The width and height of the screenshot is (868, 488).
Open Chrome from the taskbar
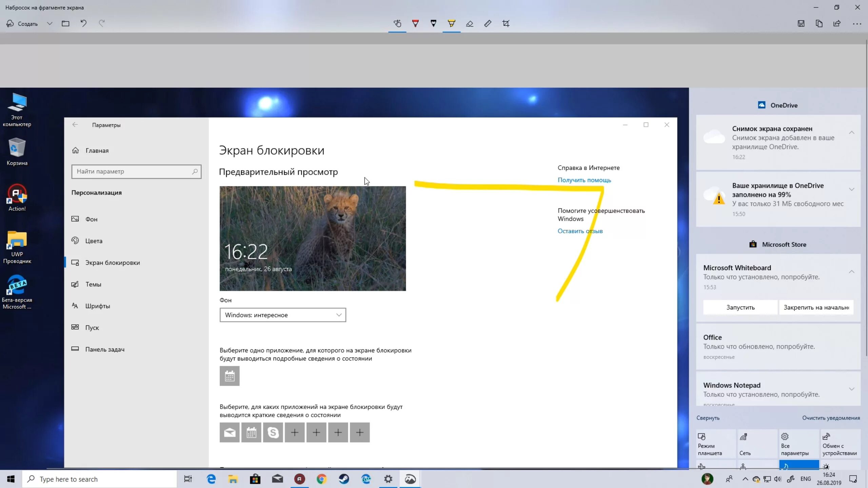coord(321,479)
